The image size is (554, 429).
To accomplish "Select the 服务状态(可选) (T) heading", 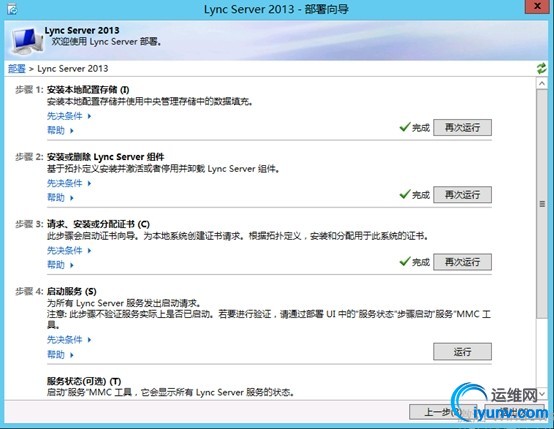I will pos(84,381).
